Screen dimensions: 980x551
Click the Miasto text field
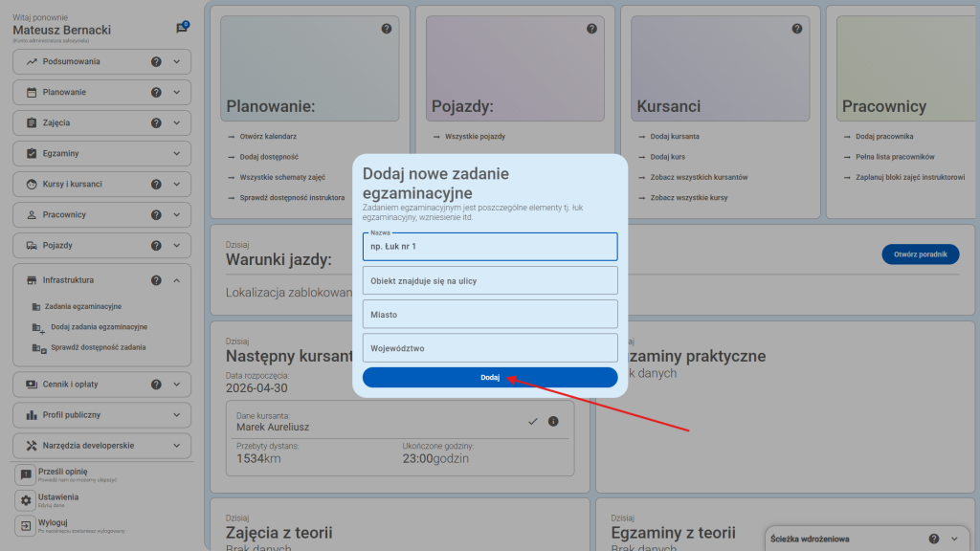point(490,314)
